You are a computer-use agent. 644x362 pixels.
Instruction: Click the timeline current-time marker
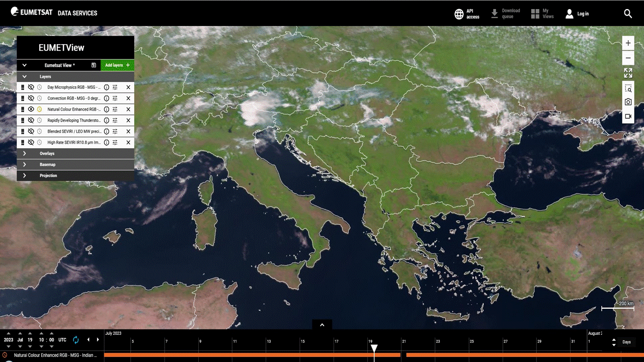[x=374, y=348]
